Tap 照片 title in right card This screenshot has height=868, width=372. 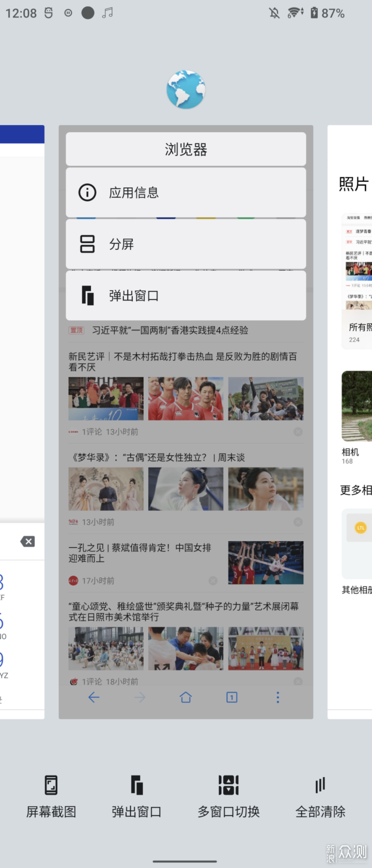354,184
